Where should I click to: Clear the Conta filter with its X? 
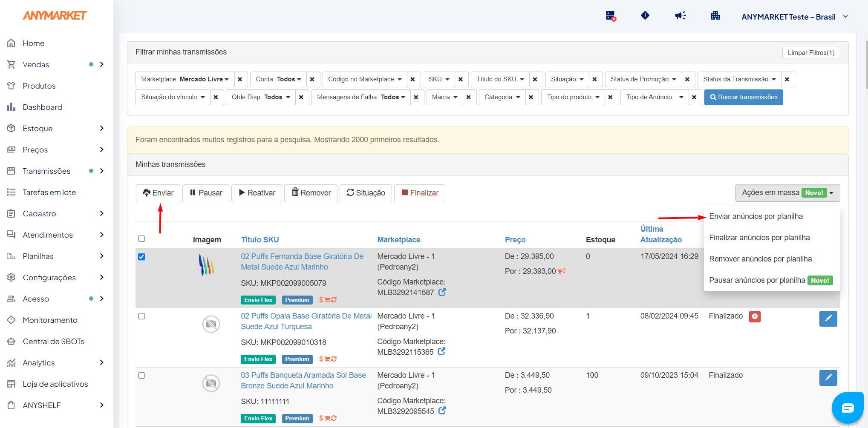[x=312, y=79]
